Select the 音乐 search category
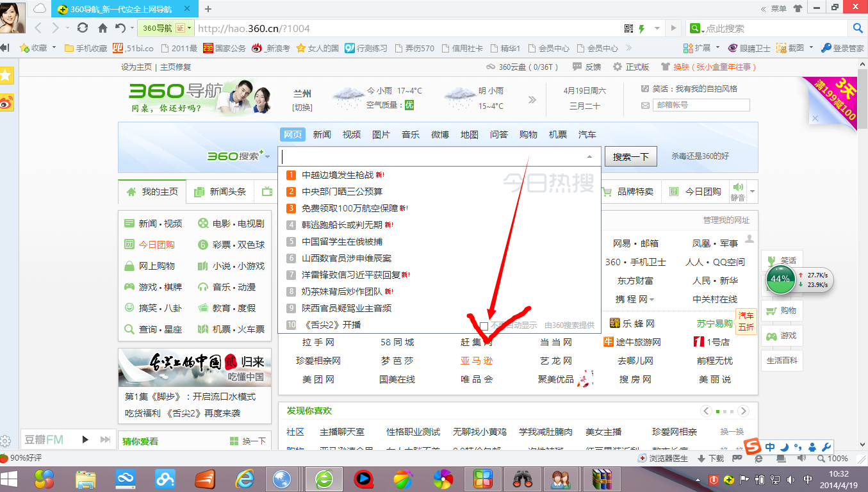The image size is (868, 492). [x=411, y=135]
